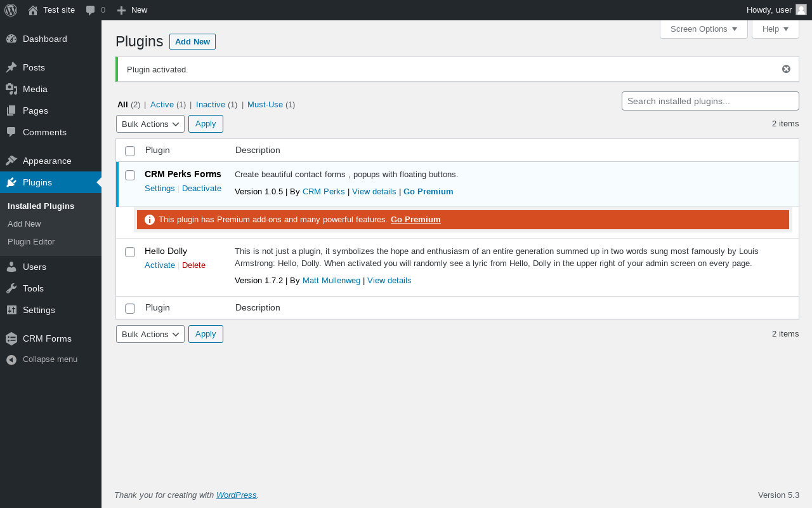Activate the Hello Dolly plugin
The height and width of the screenshot is (508, 812).
click(x=160, y=265)
